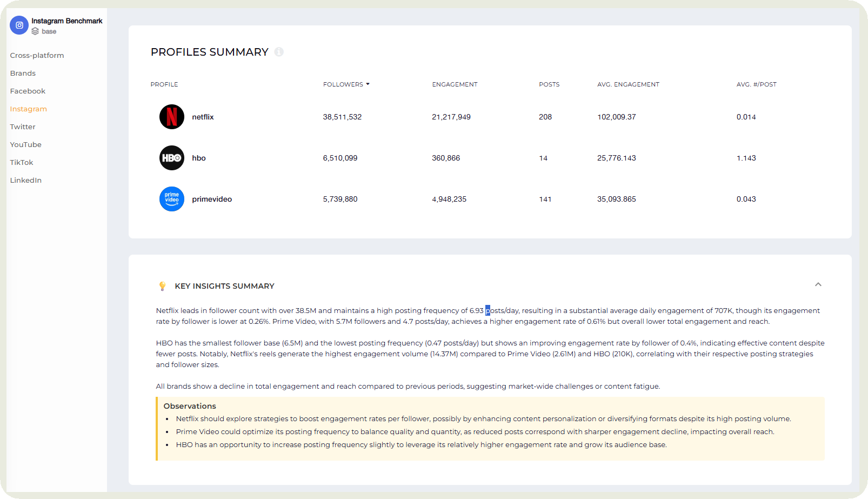
Task: Click the Instagram logo icon in sidebar header
Action: point(19,25)
